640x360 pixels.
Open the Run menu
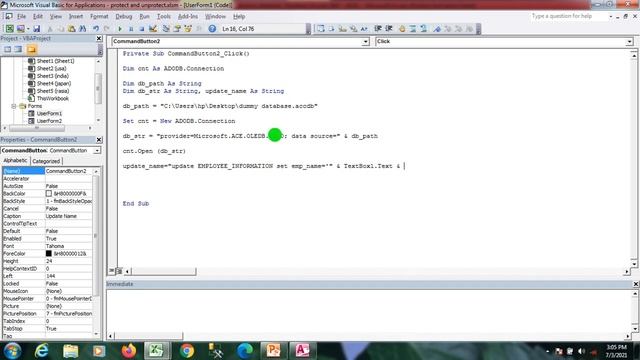(144, 16)
